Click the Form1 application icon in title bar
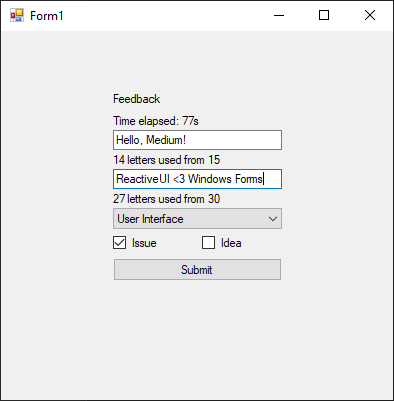Screen dimensions: 394x401 click(17, 15)
